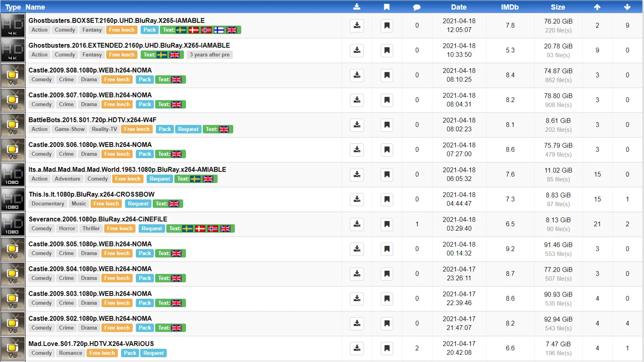This screenshot has height=362, width=644.
Task: Bookmark Castle 2009 S08 torrent
Action: (x=387, y=75)
